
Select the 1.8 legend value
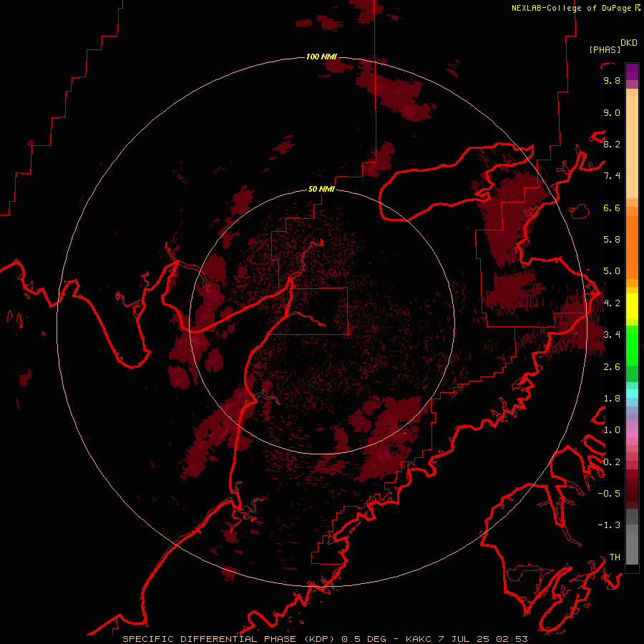(x=612, y=399)
